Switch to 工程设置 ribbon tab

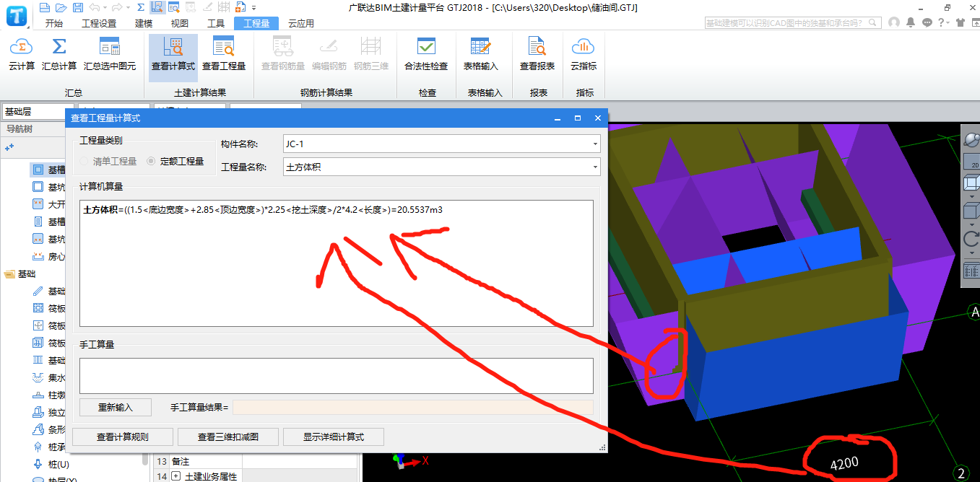click(x=99, y=23)
